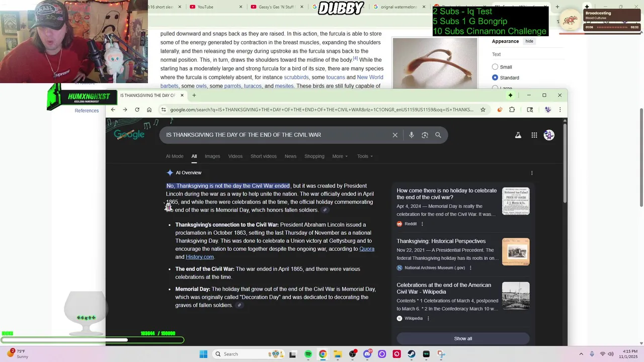Click the Show all sources button
644x362 pixels.
pyautogui.click(x=463, y=338)
